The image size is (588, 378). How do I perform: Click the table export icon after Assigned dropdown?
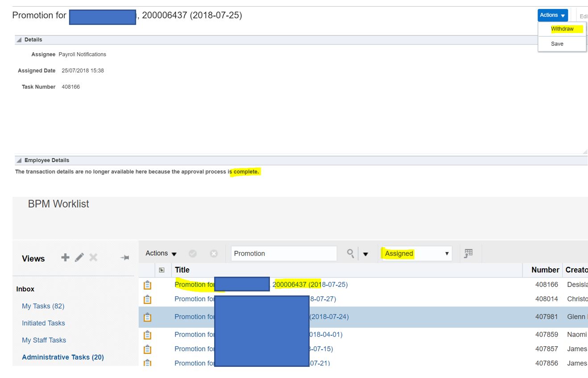click(x=468, y=253)
